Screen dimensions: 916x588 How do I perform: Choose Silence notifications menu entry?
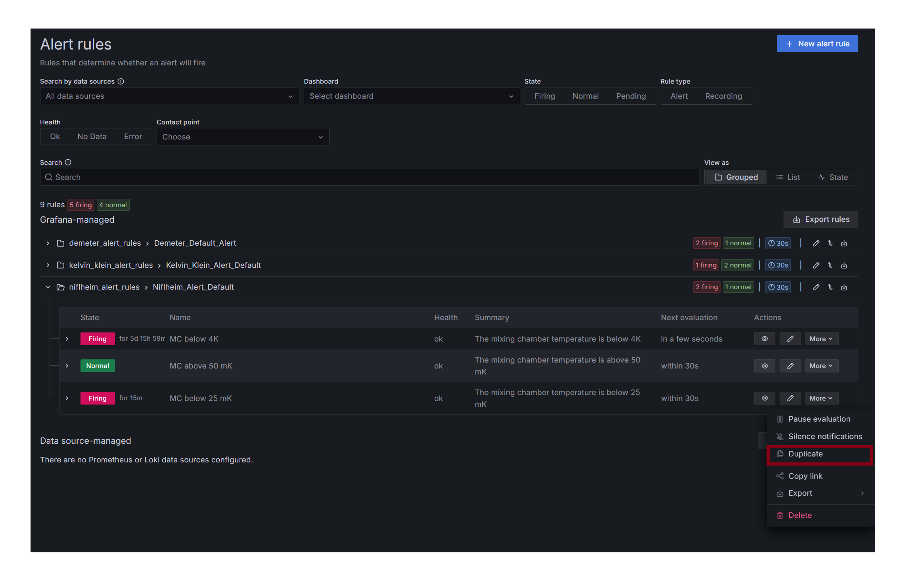[825, 437]
